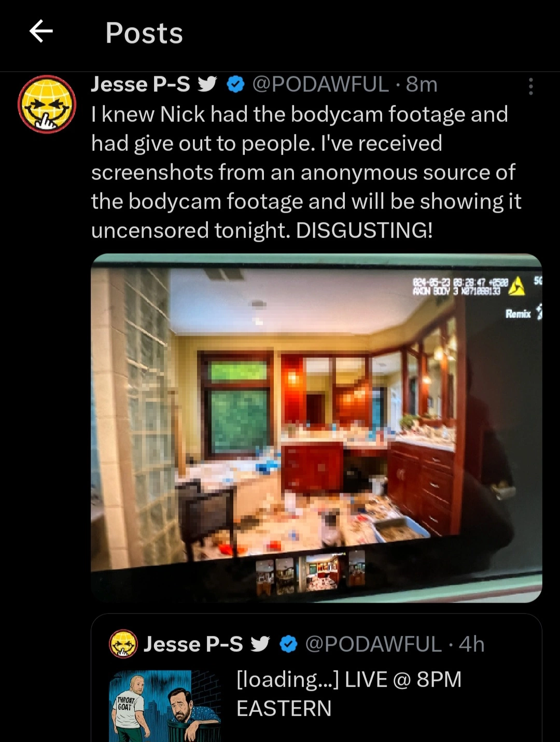The height and width of the screenshot is (742, 560).
Task: Tap the Remix label on the image
Action: [519, 314]
